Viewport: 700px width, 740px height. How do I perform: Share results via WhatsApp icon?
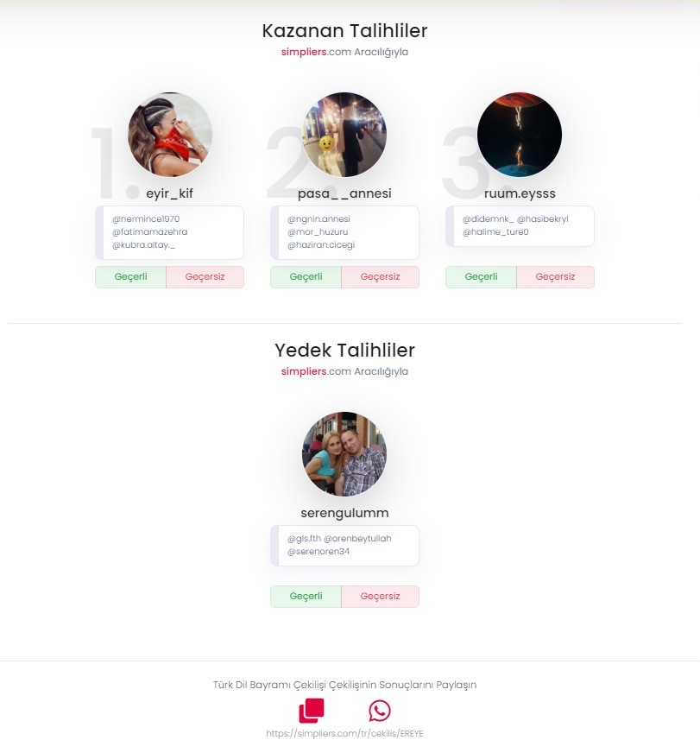(x=380, y=711)
